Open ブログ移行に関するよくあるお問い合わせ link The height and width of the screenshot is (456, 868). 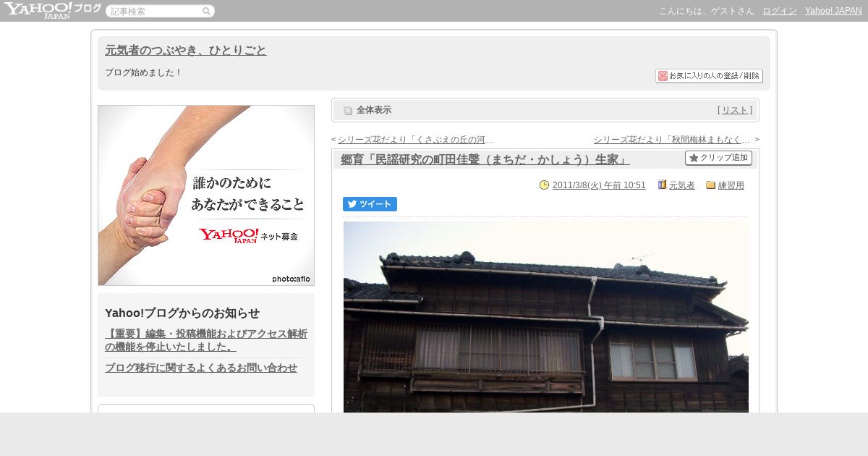click(201, 368)
